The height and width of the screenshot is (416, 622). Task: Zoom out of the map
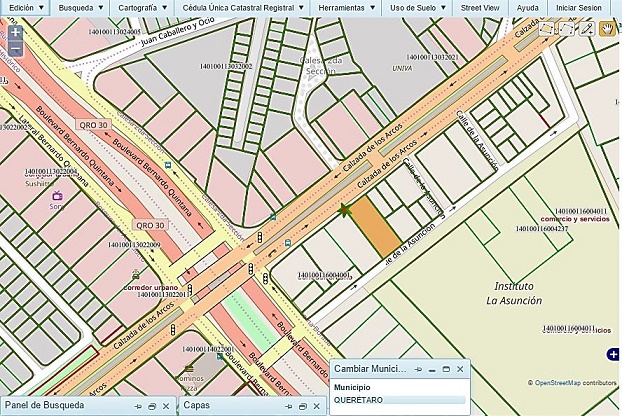coord(15,48)
